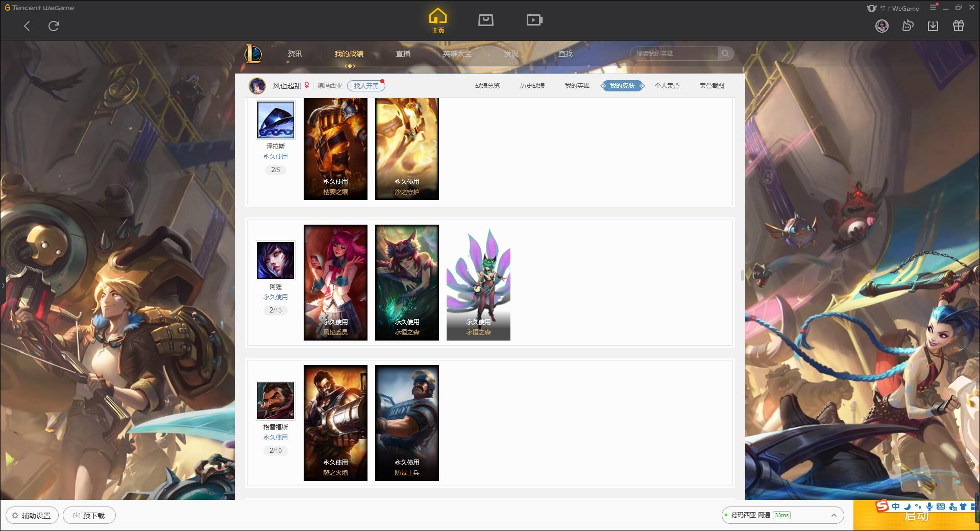Screen dimensions: 980x531
Task: Click the 搜索我的英雄 search field
Action: coord(675,54)
